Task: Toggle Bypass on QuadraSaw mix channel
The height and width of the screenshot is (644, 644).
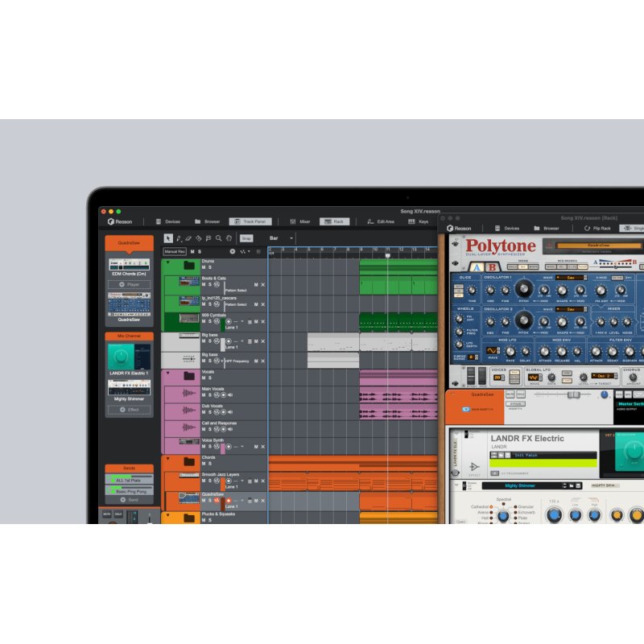Action: point(515,404)
